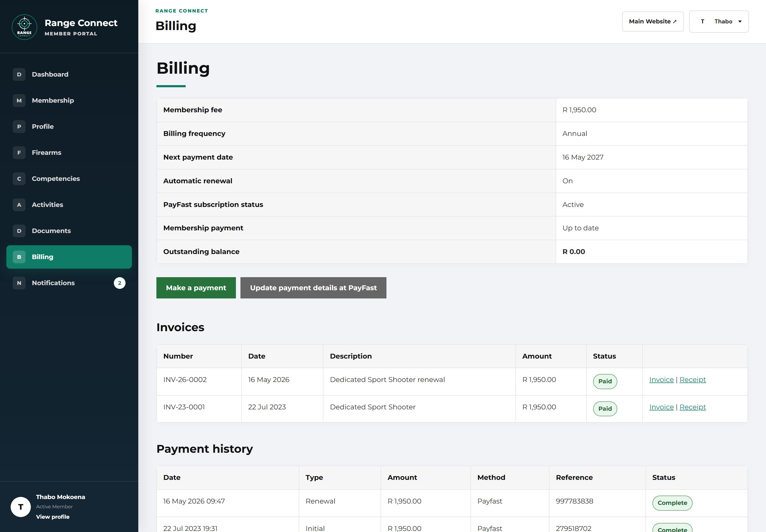This screenshot has width=766, height=532.
Task: Click the Thabo Mokoena avatar circle in sidebar
Action: (x=21, y=507)
